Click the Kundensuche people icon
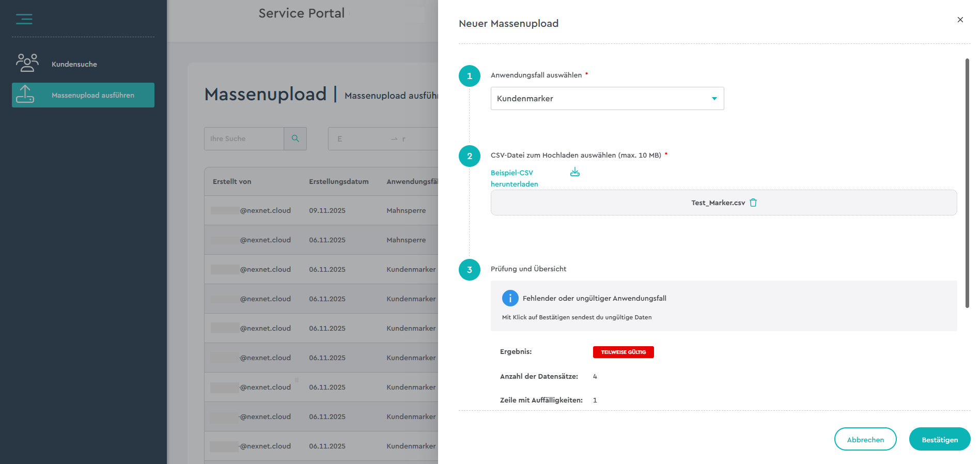980x464 pixels. (x=27, y=63)
